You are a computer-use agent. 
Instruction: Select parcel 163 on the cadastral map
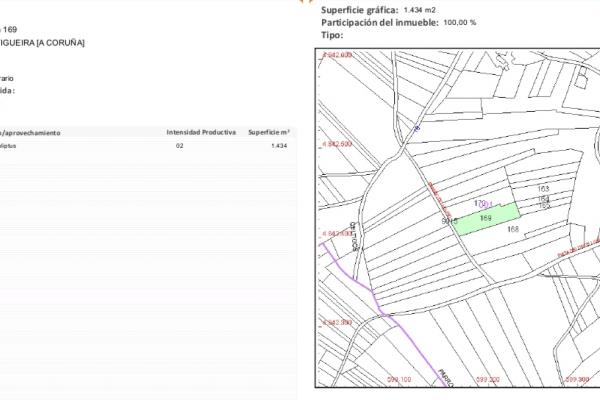coord(544,188)
